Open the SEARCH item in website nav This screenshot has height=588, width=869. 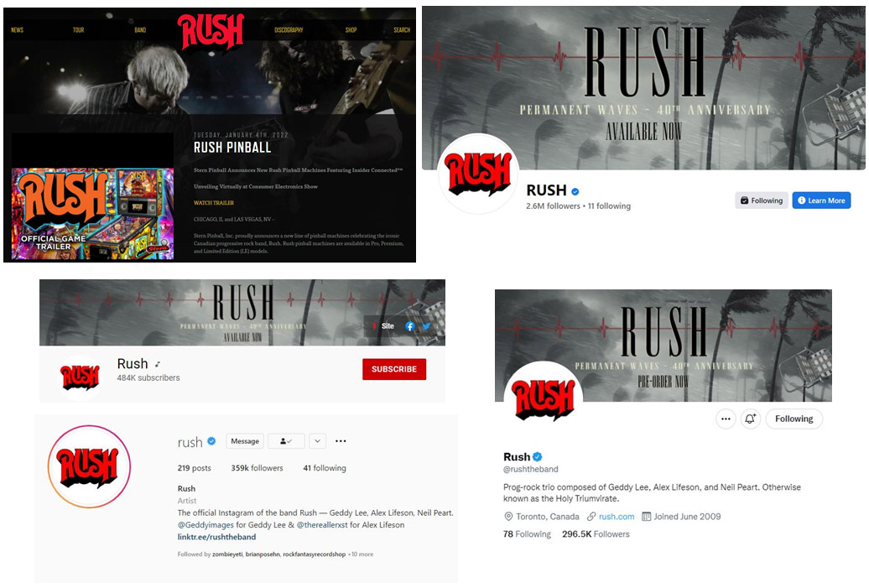tap(402, 30)
